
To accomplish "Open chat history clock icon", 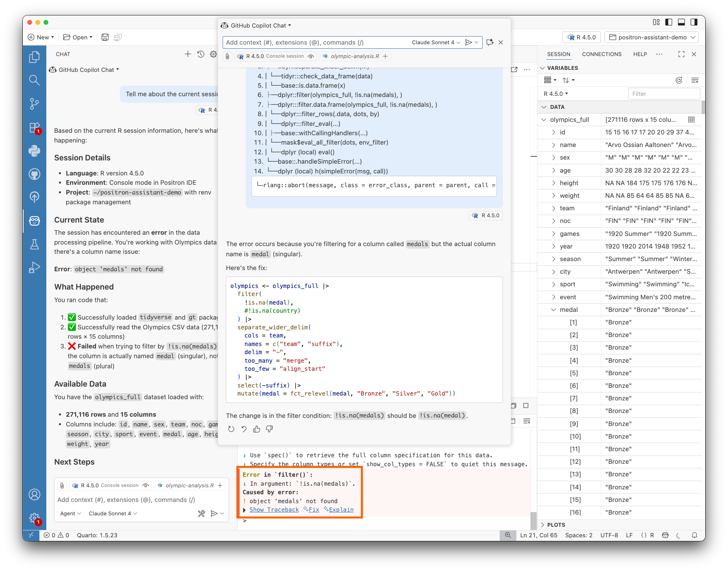I will click(x=201, y=54).
